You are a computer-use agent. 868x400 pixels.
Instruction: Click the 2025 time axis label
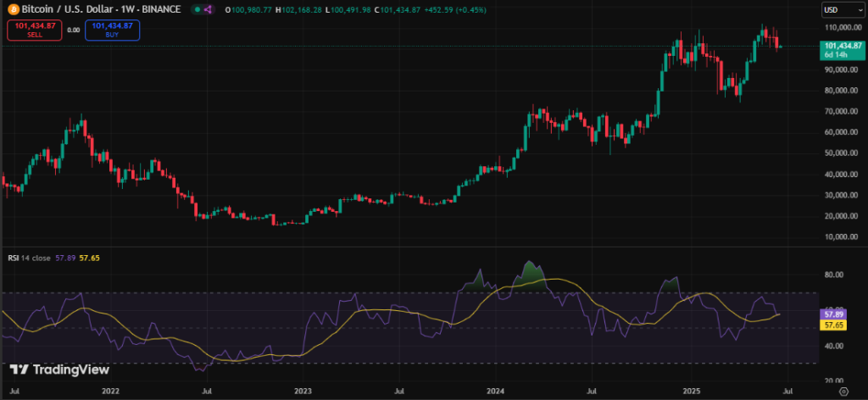[x=692, y=392]
